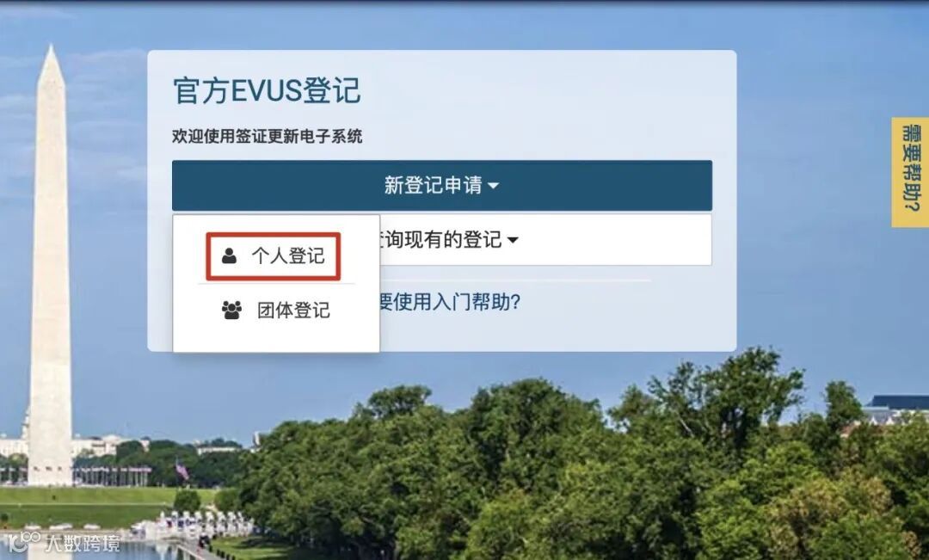Click the caret arrow next to 查询现有的登记
The height and width of the screenshot is (560, 929).
513,240
